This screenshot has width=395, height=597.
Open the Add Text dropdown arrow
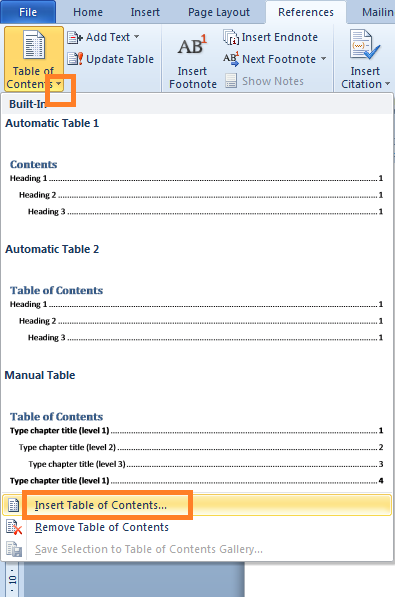[136, 37]
